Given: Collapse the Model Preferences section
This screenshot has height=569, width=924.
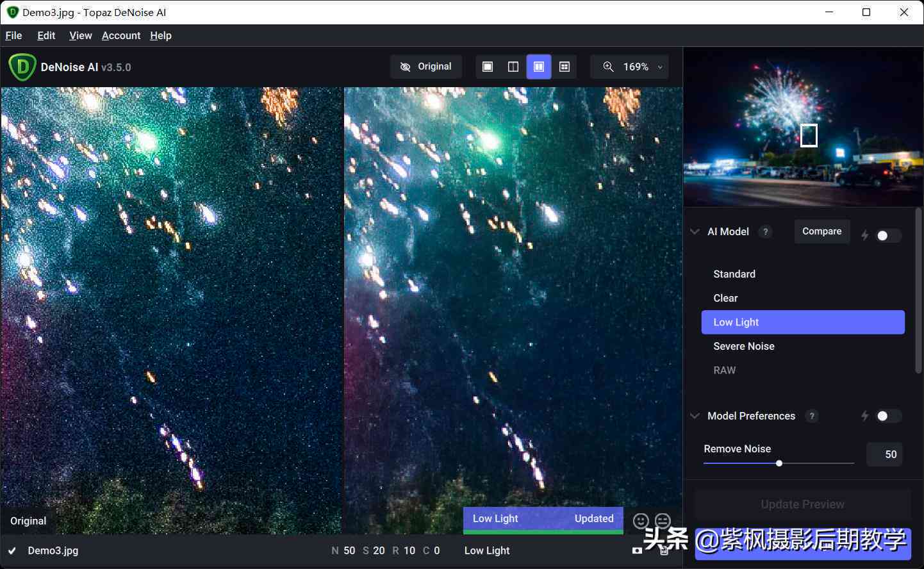Looking at the screenshot, I should [x=695, y=416].
